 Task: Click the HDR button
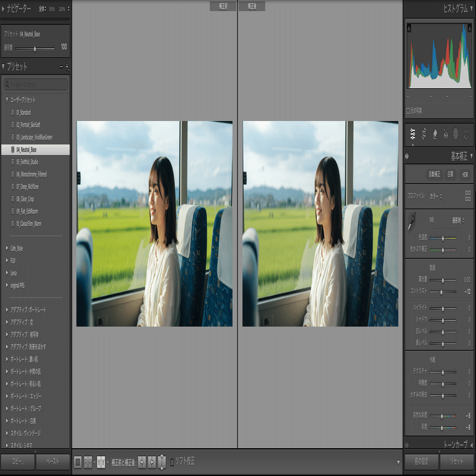465,175
